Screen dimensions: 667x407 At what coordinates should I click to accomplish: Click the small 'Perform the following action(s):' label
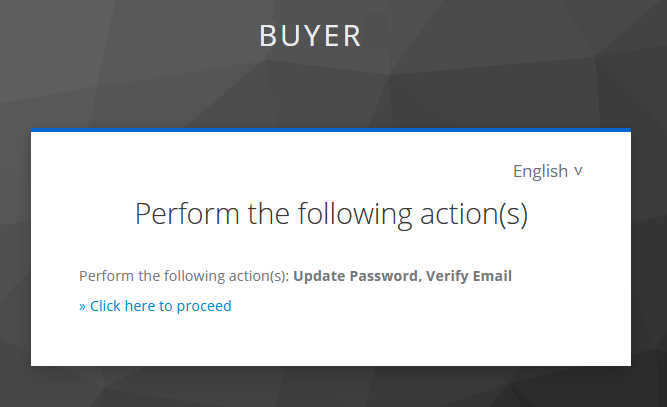[183, 276]
